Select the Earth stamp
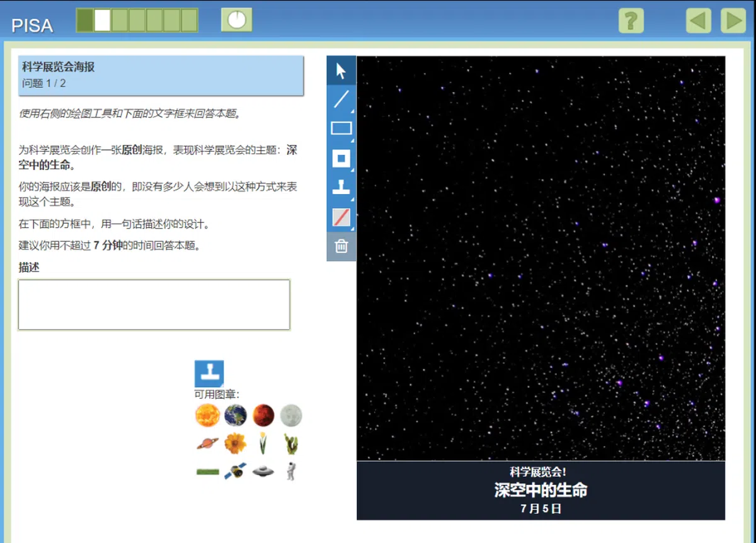 point(236,415)
